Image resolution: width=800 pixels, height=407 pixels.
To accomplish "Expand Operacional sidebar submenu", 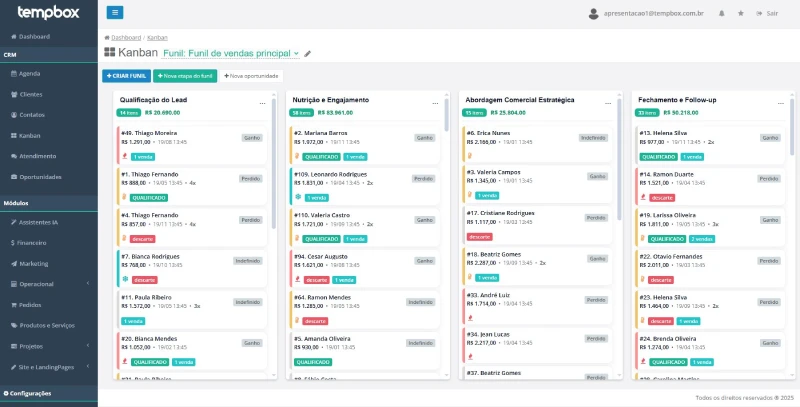I will (48, 284).
